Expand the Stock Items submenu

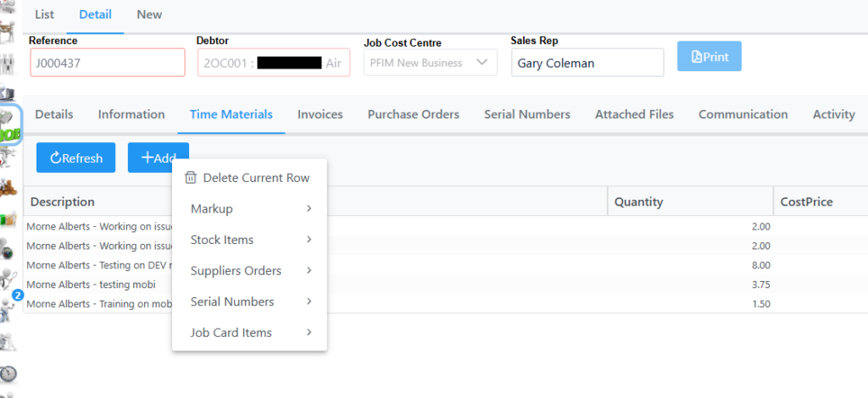pyautogui.click(x=249, y=240)
